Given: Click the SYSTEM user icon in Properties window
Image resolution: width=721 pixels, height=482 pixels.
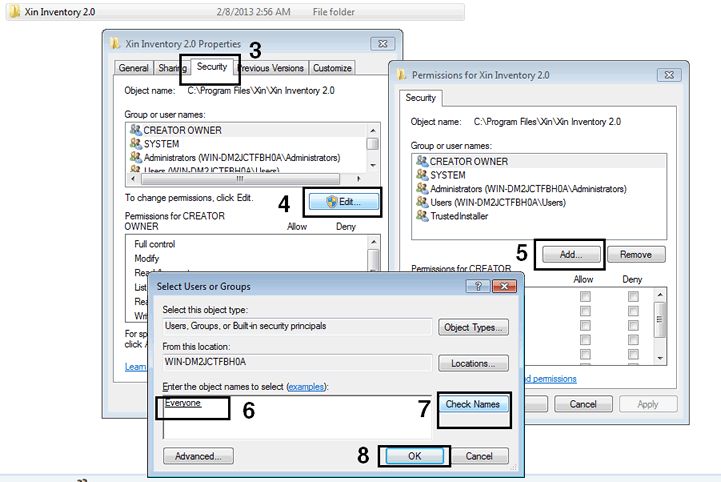Looking at the screenshot, I should click(x=136, y=143).
